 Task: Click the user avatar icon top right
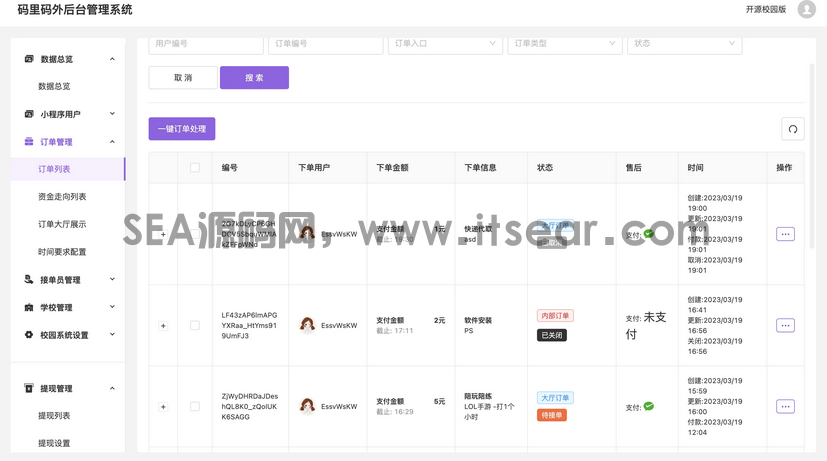pos(806,9)
